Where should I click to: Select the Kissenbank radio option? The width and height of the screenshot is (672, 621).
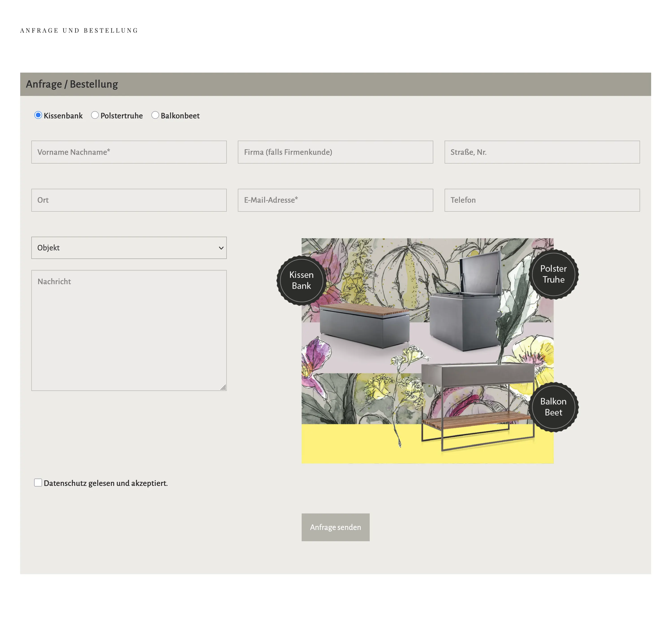[x=38, y=115]
